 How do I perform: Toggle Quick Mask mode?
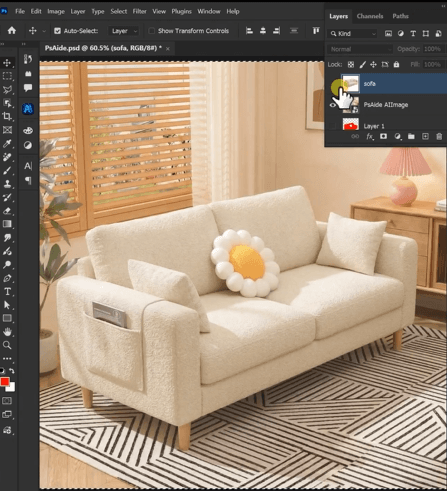[x=7, y=401]
